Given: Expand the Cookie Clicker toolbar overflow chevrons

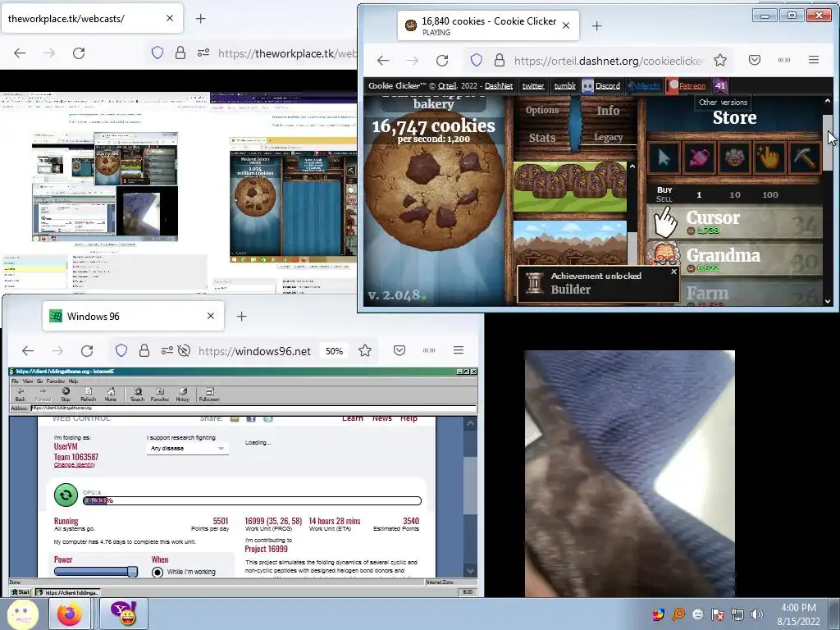Looking at the screenshot, I should (783, 60).
